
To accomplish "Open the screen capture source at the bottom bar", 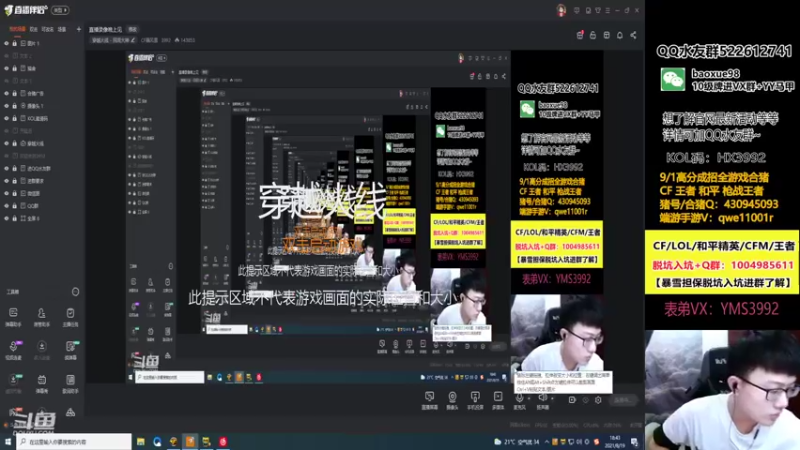I will [x=430, y=400].
